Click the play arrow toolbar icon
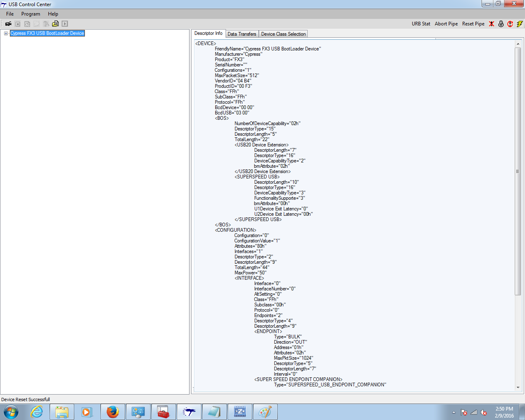Screen dimensions: 525x420 coord(65,24)
